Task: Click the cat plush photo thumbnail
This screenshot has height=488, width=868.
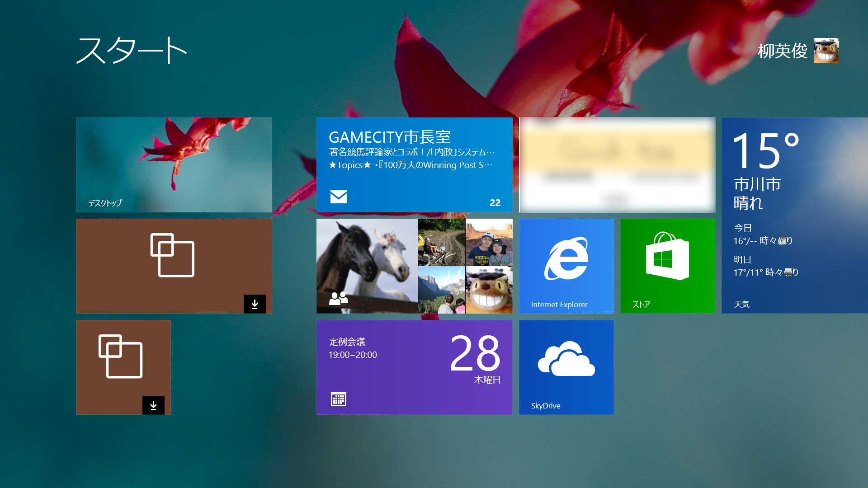Action: point(489,290)
